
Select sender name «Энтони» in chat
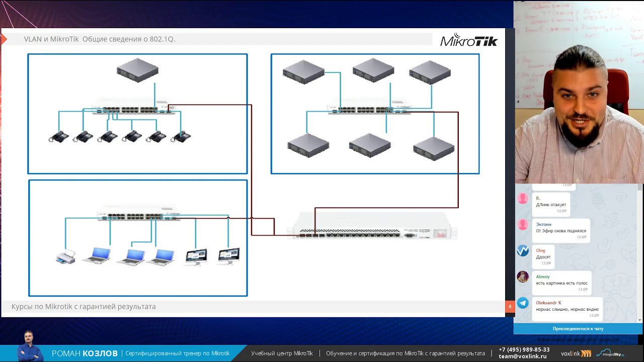coord(543,224)
